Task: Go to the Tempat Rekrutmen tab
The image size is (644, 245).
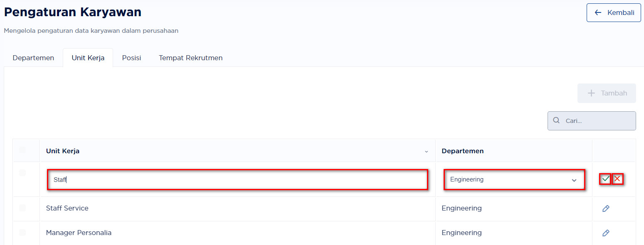Action: pos(190,58)
